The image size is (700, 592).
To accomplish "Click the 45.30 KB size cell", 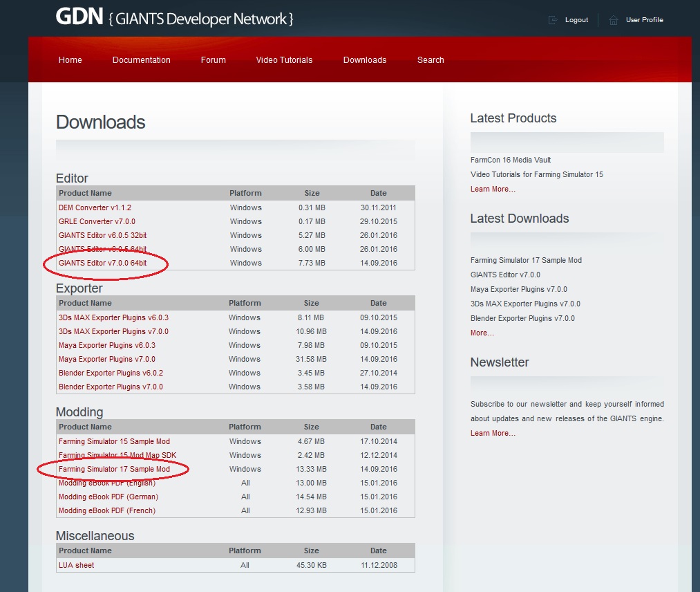I will 312,565.
